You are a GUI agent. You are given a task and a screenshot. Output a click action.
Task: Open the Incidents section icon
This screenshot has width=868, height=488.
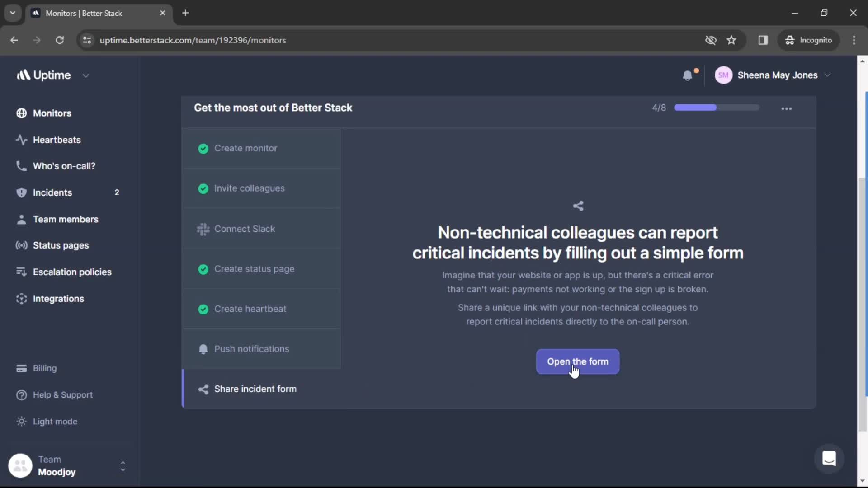(21, 192)
